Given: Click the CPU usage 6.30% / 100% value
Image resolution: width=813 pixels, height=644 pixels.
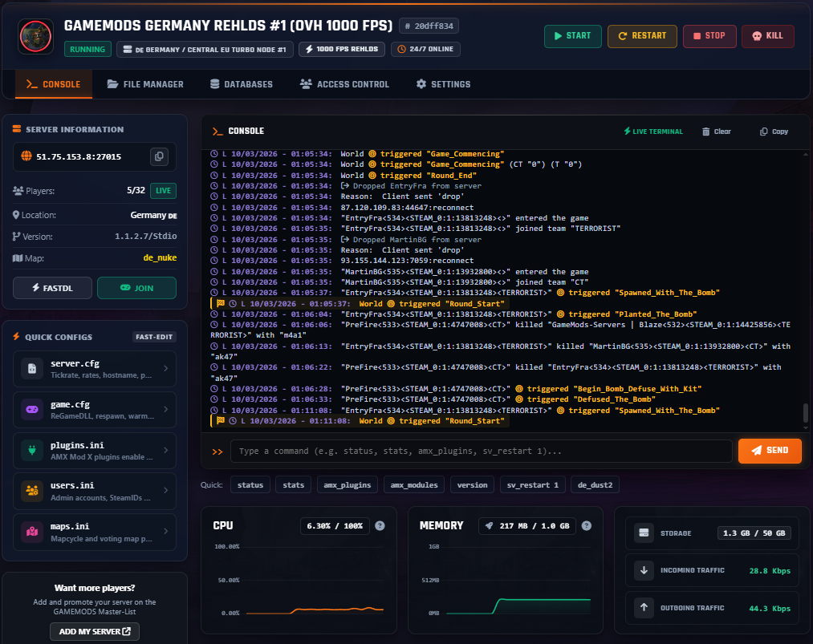Looking at the screenshot, I should point(335,526).
